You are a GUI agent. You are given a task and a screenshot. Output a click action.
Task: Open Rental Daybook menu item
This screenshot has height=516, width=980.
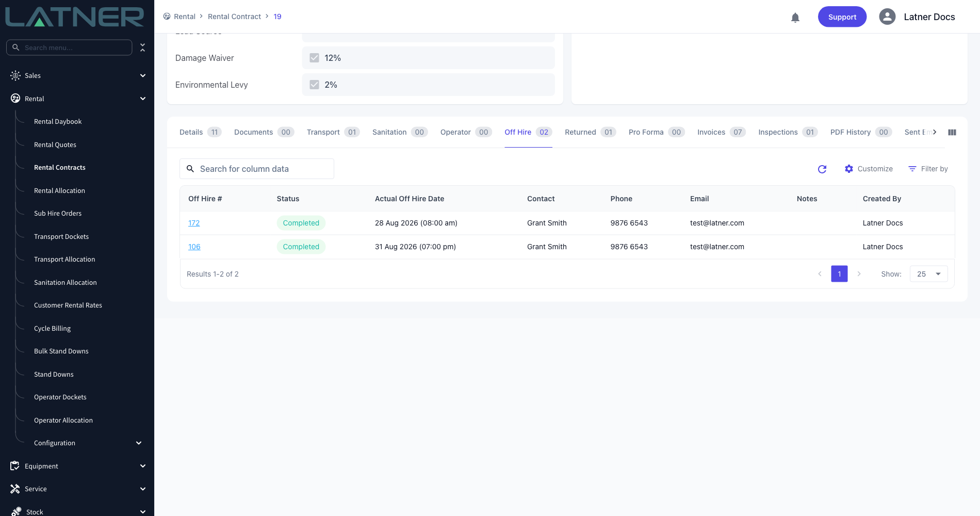(58, 122)
